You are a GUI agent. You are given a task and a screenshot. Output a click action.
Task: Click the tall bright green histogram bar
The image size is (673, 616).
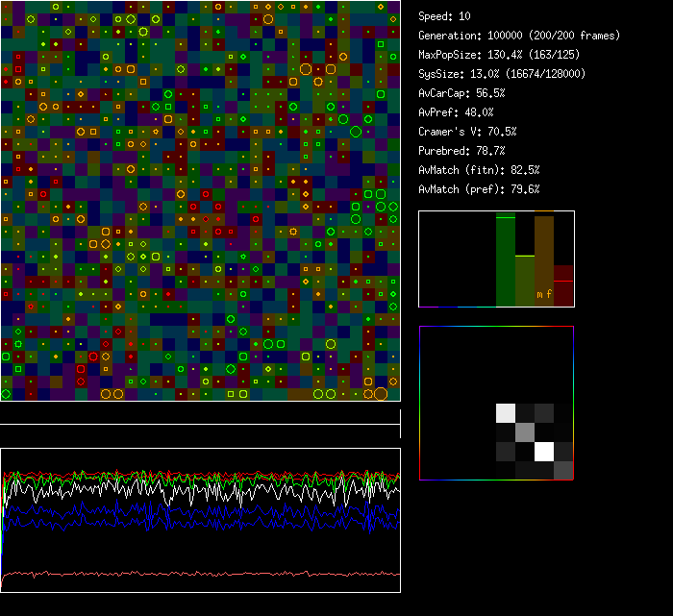click(x=506, y=259)
